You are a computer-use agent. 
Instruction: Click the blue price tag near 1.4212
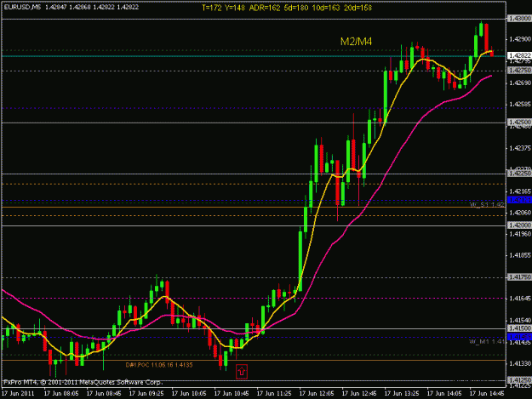point(519,200)
